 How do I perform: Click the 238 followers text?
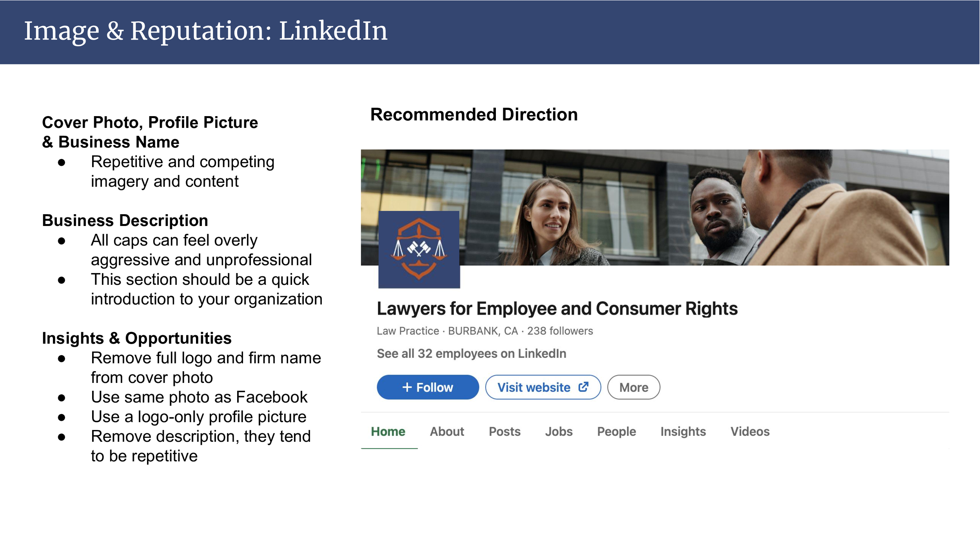559,331
